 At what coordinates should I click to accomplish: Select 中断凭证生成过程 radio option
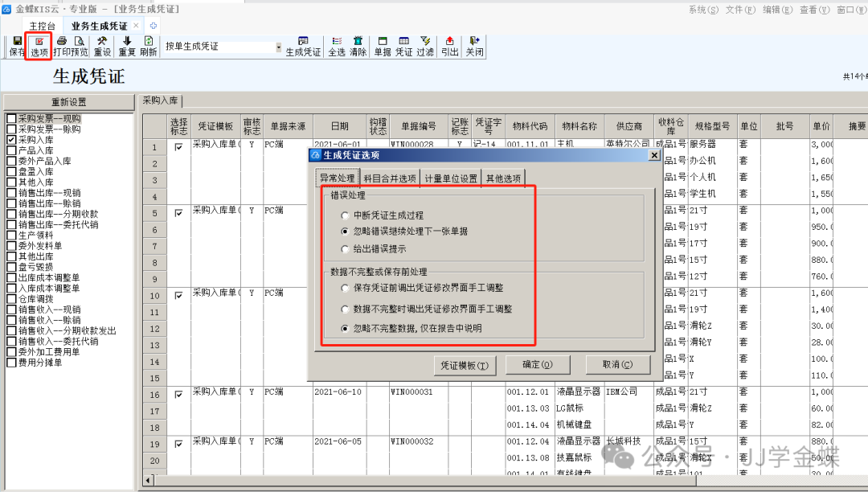coord(346,215)
